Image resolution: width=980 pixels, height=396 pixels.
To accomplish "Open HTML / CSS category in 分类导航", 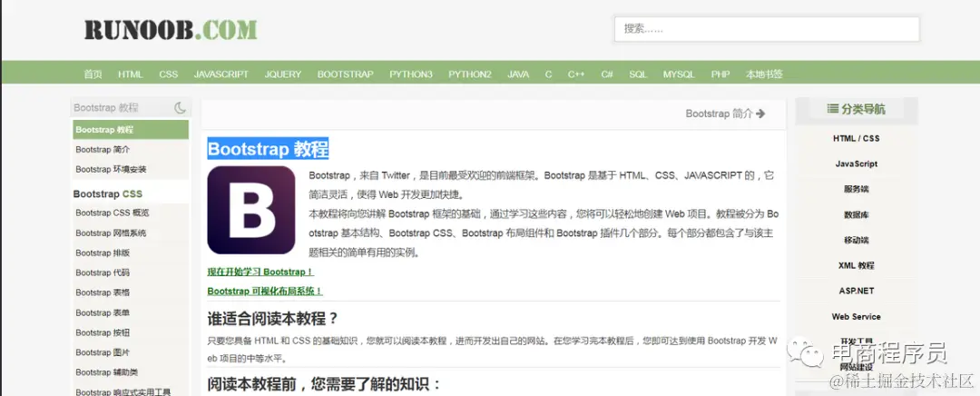I will click(x=857, y=138).
